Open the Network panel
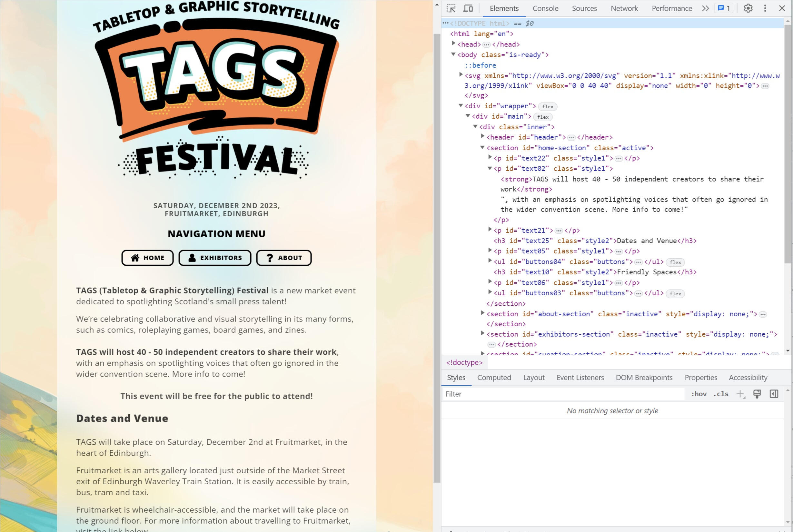This screenshot has width=793, height=532. 624,8
